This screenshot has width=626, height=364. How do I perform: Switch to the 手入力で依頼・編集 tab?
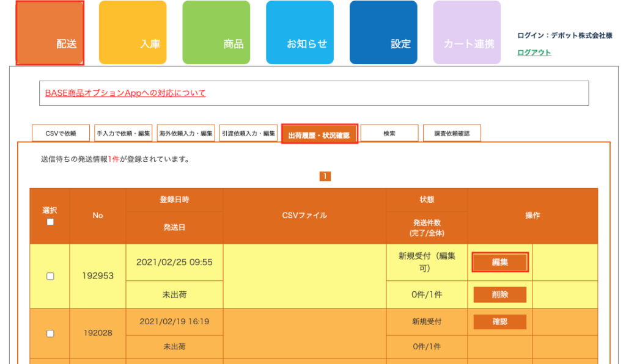[123, 133]
